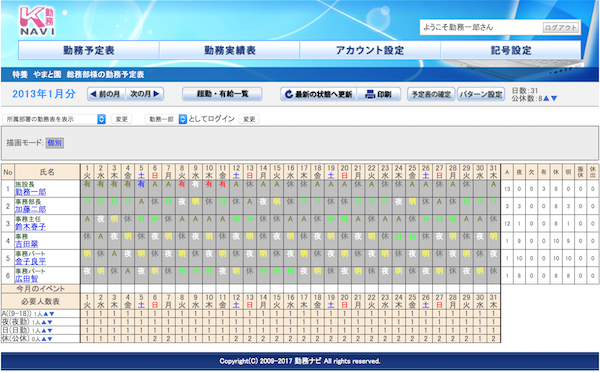Open the 勤務一郎 login user dropdown
This screenshot has width=600, height=373.
tap(166, 119)
